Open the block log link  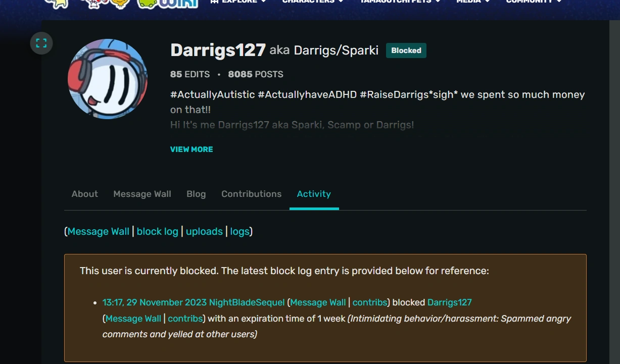(157, 231)
